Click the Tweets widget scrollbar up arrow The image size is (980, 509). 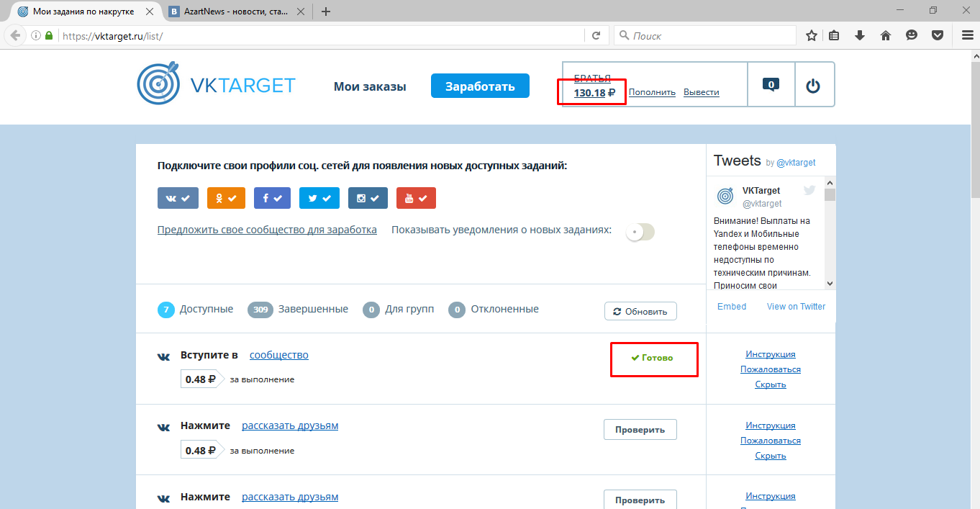830,182
